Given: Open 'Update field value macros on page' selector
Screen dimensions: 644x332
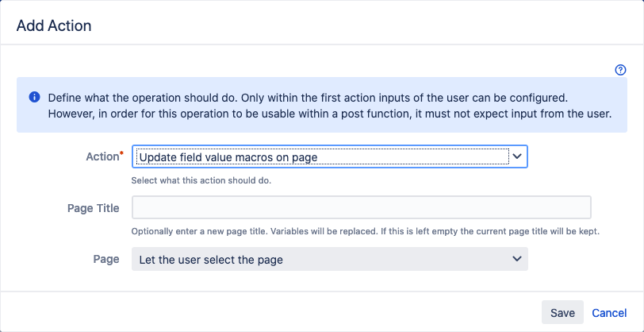Looking at the screenshot, I should (329, 156).
